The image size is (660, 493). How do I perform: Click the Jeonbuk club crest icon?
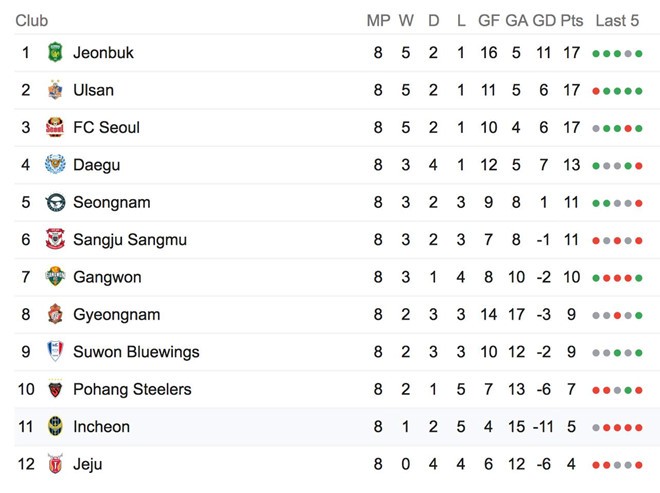(55, 53)
